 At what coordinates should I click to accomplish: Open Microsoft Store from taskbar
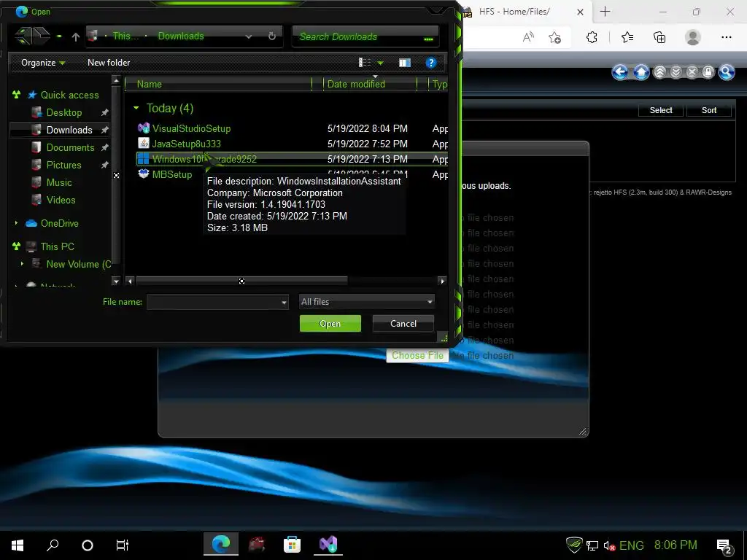click(x=292, y=544)
